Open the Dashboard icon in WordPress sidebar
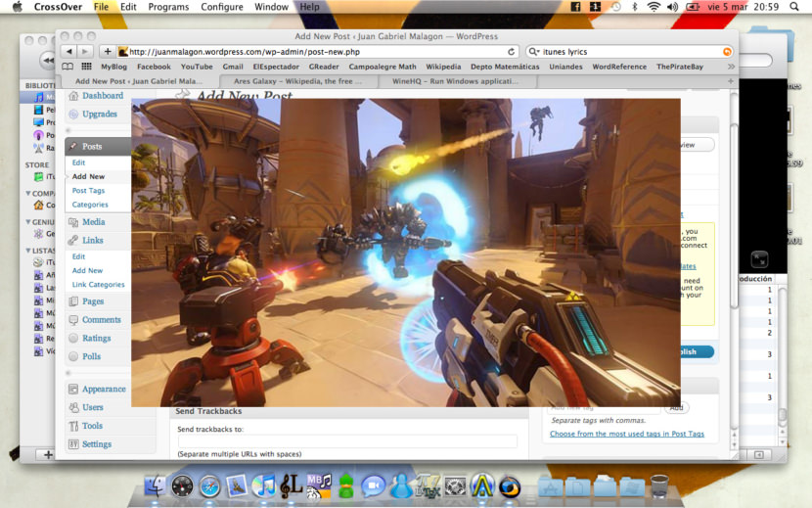This screenshot has height=508, width=812. click(x=73, y=96)
